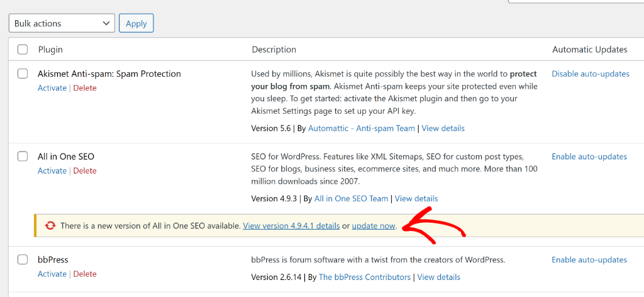This screenshot has height=297, width=644.
Task: Click the Akismet Anti-spam: Spam Protection title
Action: (109, 74)
